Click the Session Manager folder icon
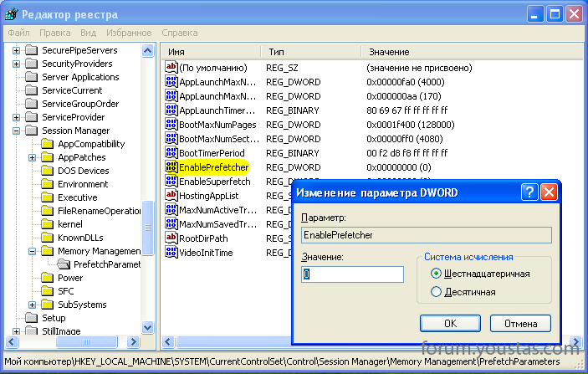Screen dimensions: 588x374 click(32, 131)
